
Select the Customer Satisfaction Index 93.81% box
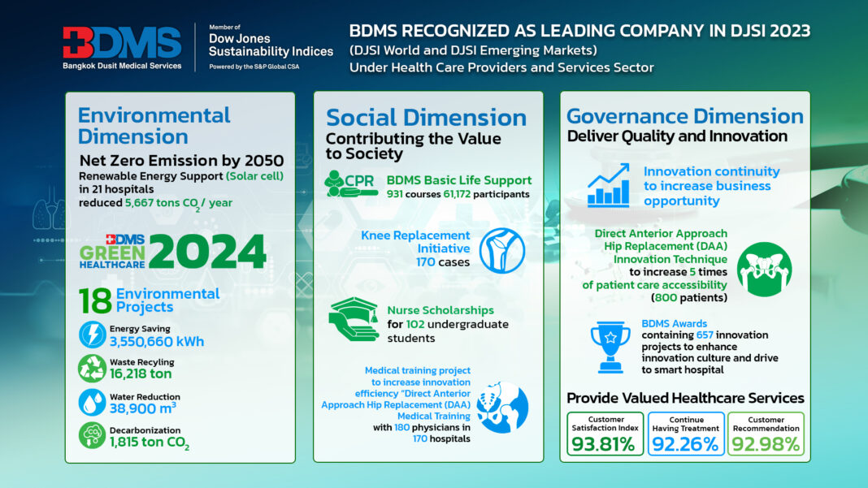[605, 433]
